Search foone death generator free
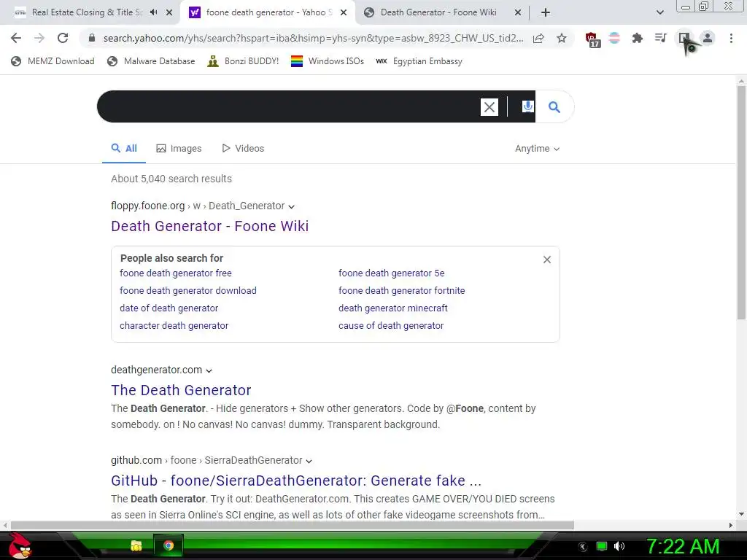 coord(176,273)
